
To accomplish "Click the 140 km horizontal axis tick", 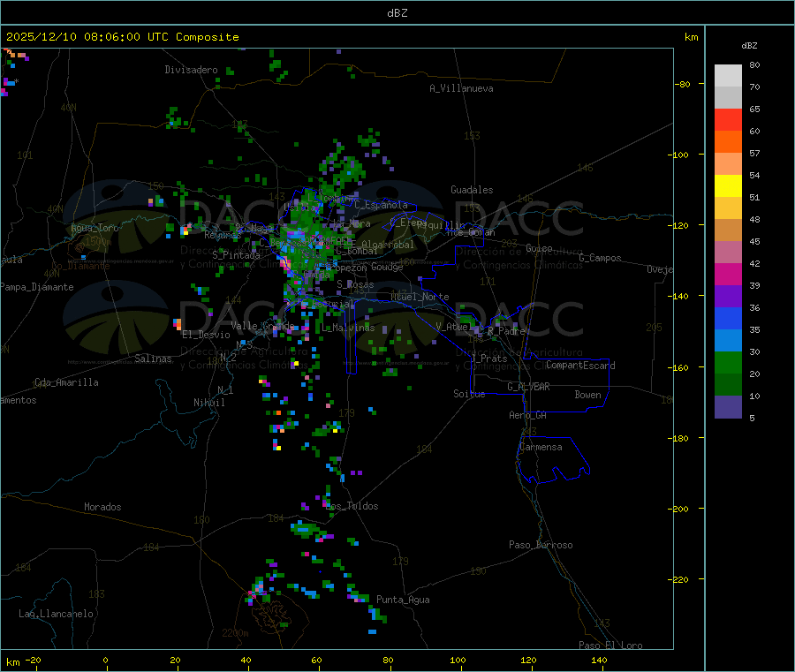I will tap(599, 660).
